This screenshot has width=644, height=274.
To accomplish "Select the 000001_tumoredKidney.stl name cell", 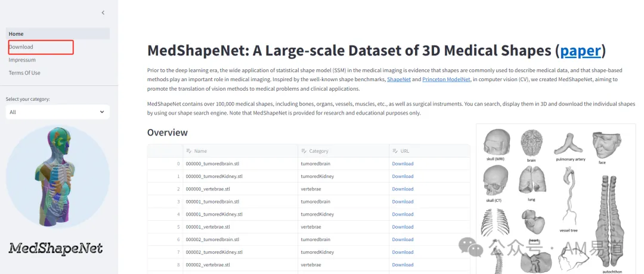I will click(x=240, y=214).
